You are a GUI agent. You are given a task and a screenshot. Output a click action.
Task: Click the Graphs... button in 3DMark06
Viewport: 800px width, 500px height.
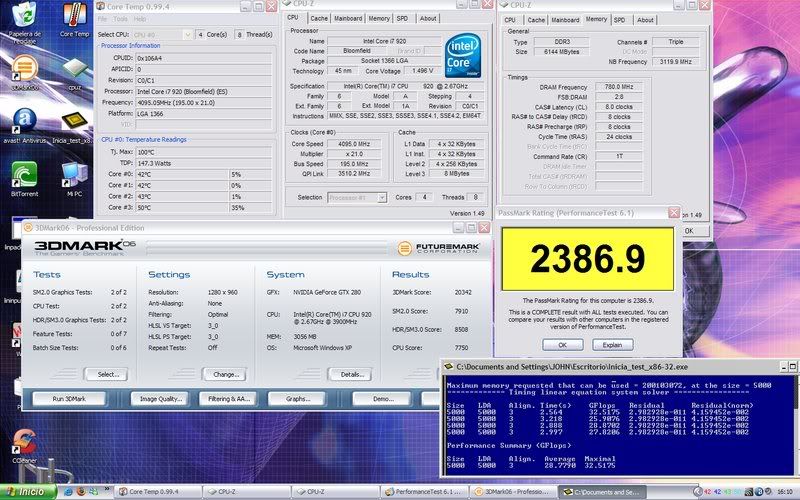[297, 399]
